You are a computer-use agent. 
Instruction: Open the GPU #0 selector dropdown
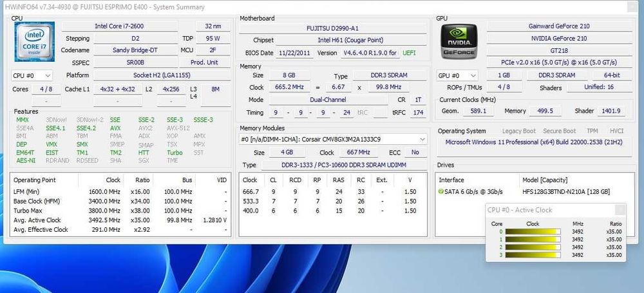click(x=457, y=75)
